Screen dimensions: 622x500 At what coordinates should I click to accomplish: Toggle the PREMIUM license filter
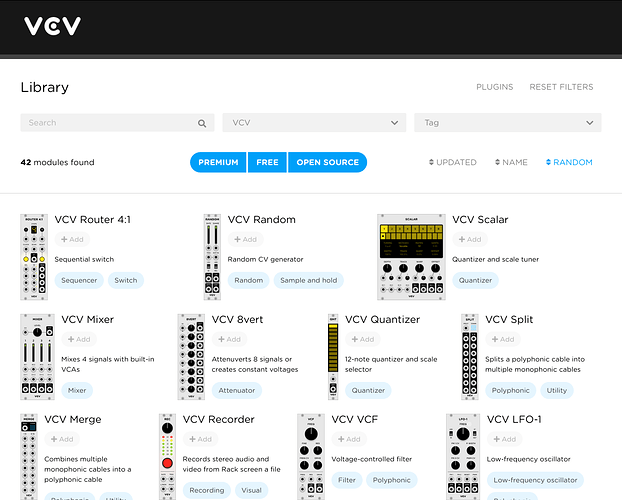click(x=218, y=162)
